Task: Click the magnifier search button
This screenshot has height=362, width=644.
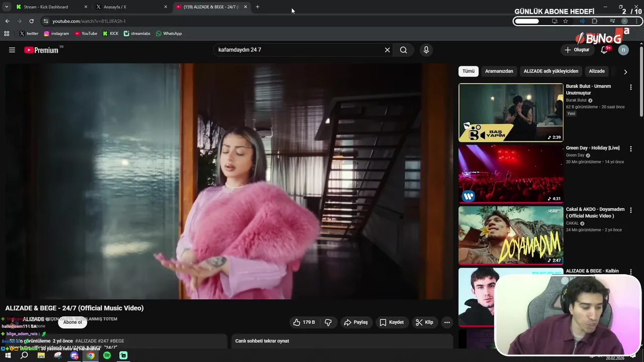Action: coord(404,50)
